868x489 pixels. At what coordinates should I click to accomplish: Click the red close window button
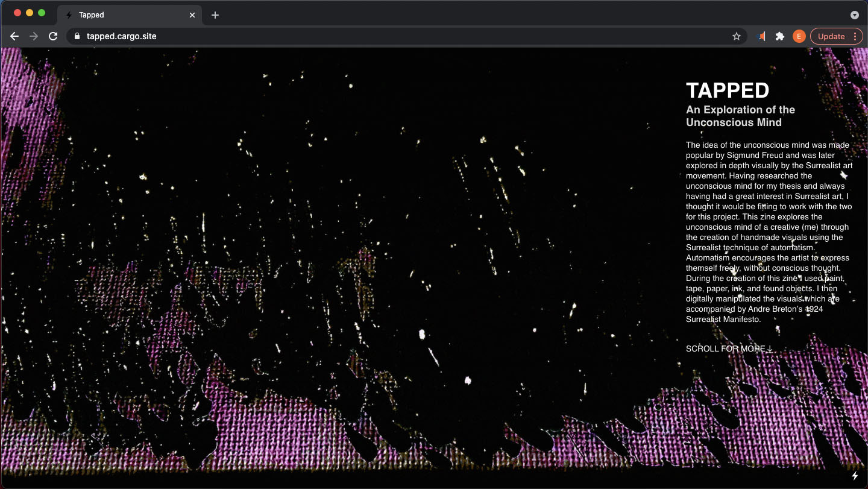coord(17,13)
